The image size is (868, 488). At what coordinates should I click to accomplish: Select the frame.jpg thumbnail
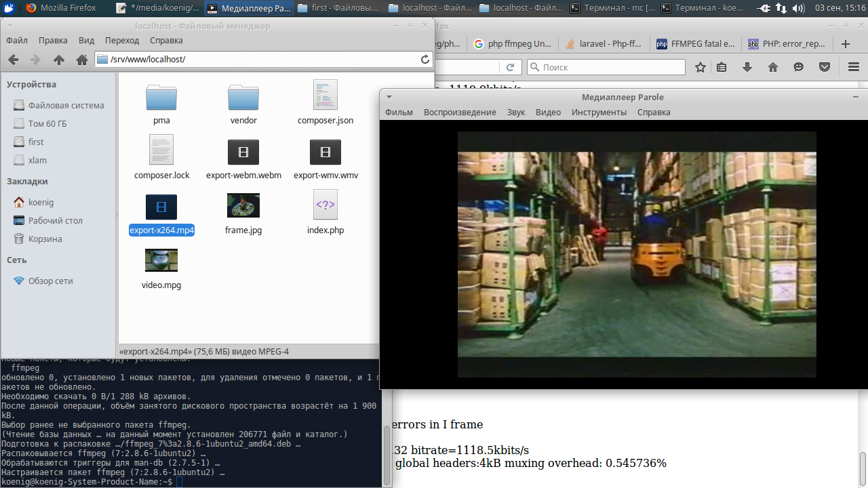coord(243,205)
